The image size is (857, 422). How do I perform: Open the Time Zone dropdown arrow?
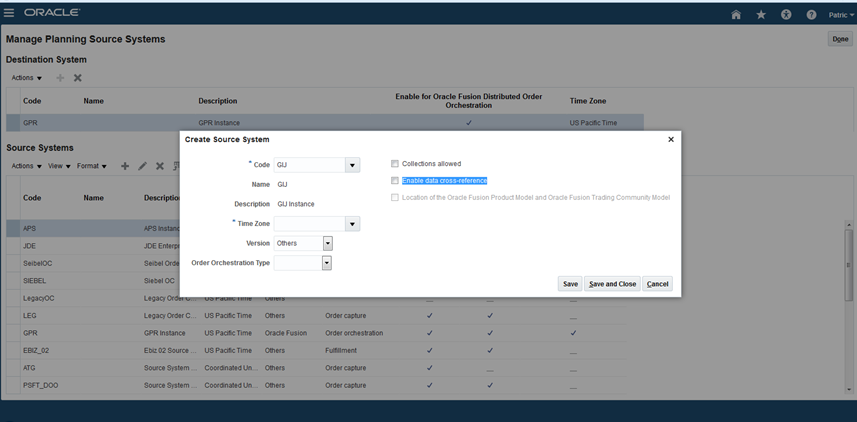(353, 224)
